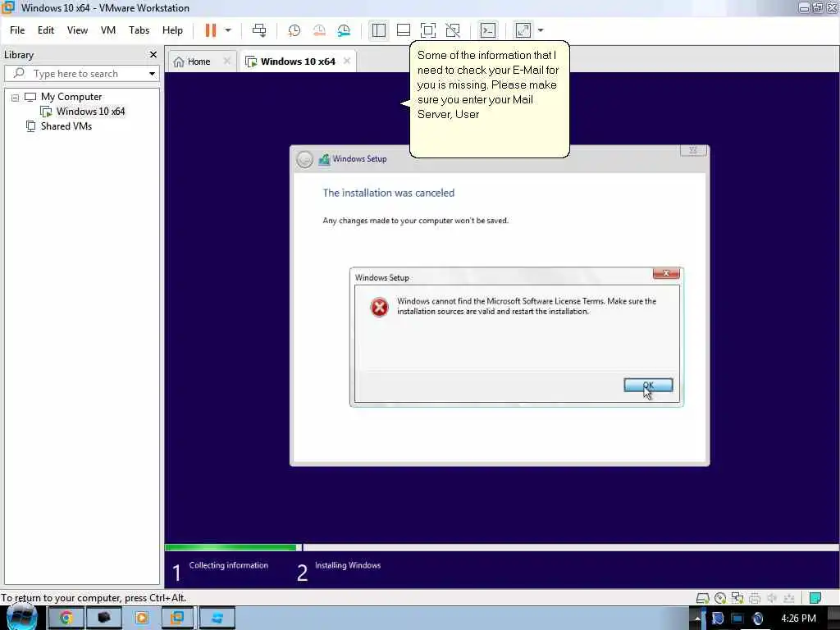Open the Help menu

[x=172, y=30]
